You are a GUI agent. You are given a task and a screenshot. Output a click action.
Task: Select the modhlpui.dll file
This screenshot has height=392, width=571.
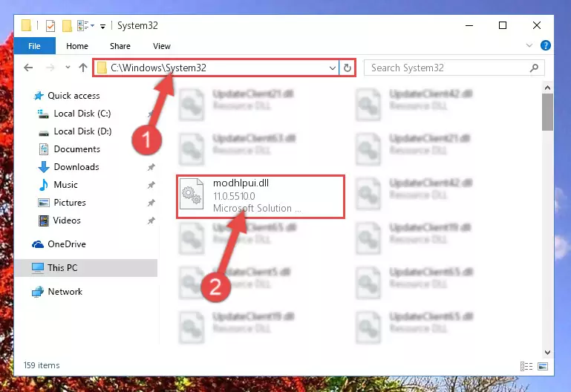pos(261,197)
